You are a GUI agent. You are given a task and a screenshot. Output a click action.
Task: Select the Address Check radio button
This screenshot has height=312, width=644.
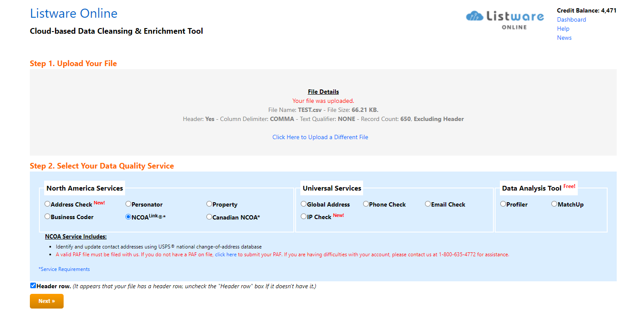48,204
